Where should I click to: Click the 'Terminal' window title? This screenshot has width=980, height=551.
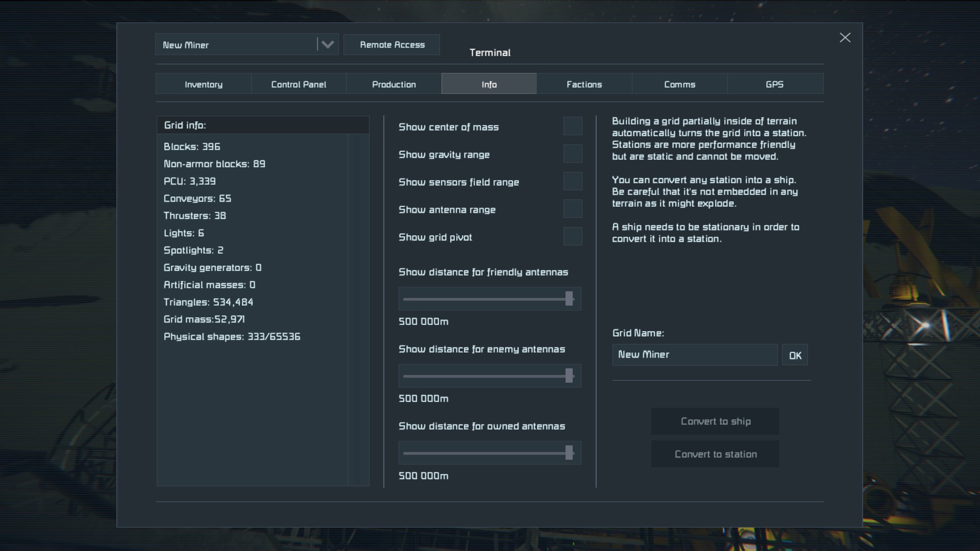coord(490,53)
